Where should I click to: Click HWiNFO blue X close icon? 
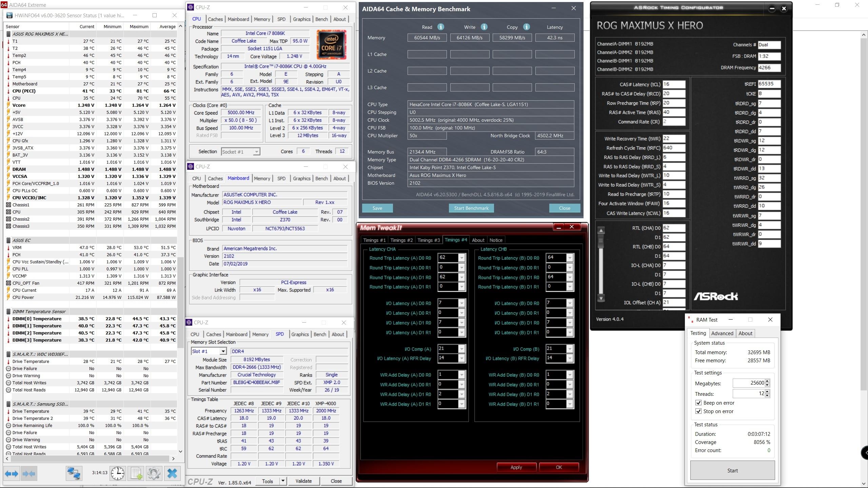click(x=172, y=473)
